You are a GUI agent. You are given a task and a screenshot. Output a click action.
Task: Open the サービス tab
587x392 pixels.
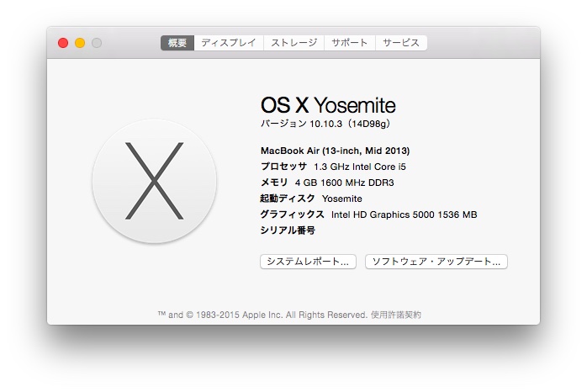point(401,43)
